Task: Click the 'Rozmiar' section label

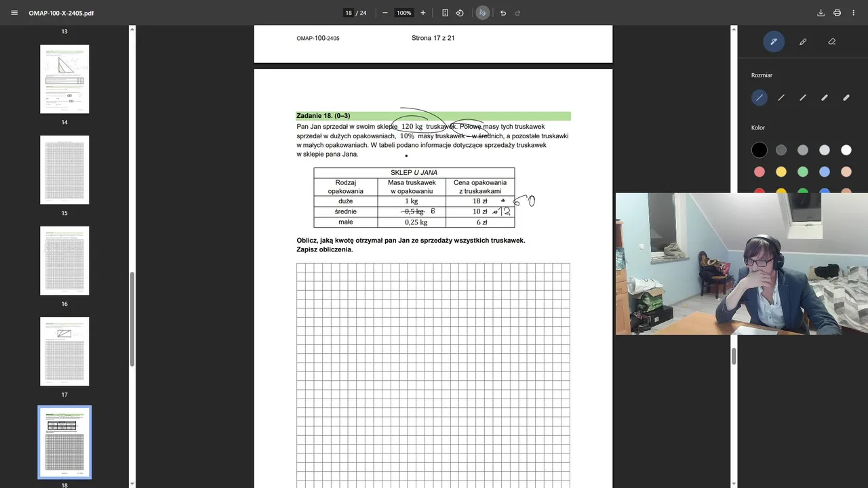Action: click(762, 75)
